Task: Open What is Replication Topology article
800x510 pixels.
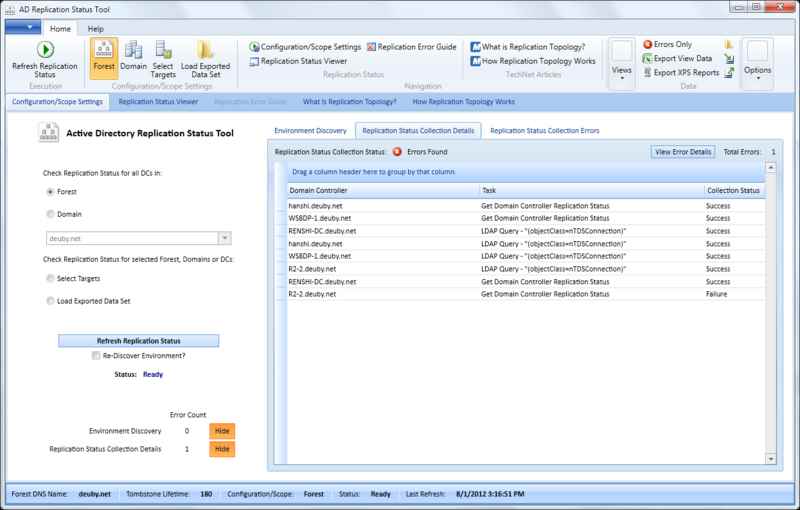Action: (528, 47)
